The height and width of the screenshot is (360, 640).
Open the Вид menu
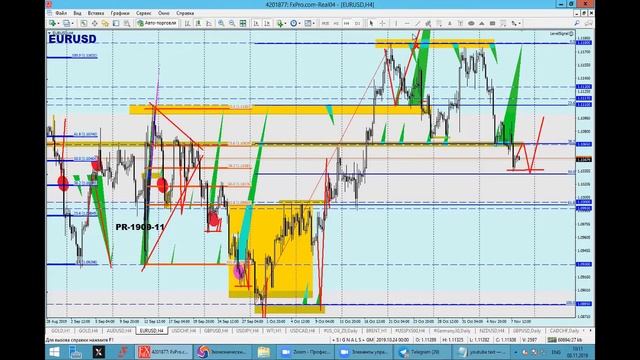click(x=77, y=13)
